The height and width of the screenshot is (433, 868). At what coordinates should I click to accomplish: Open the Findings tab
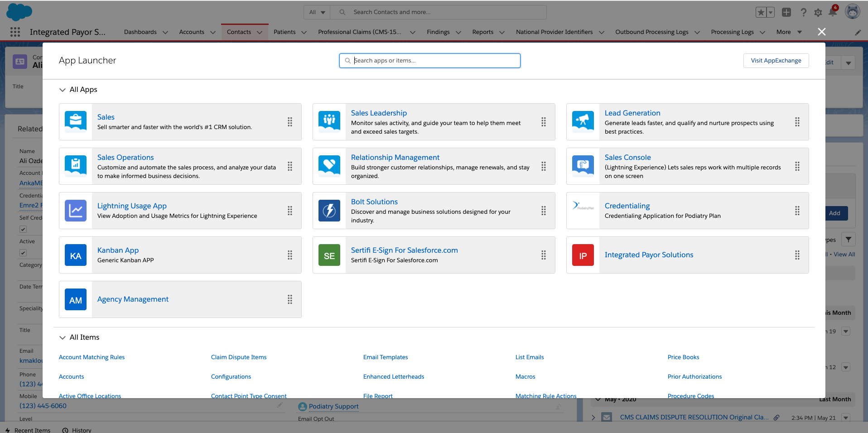(x=438, y=32)
